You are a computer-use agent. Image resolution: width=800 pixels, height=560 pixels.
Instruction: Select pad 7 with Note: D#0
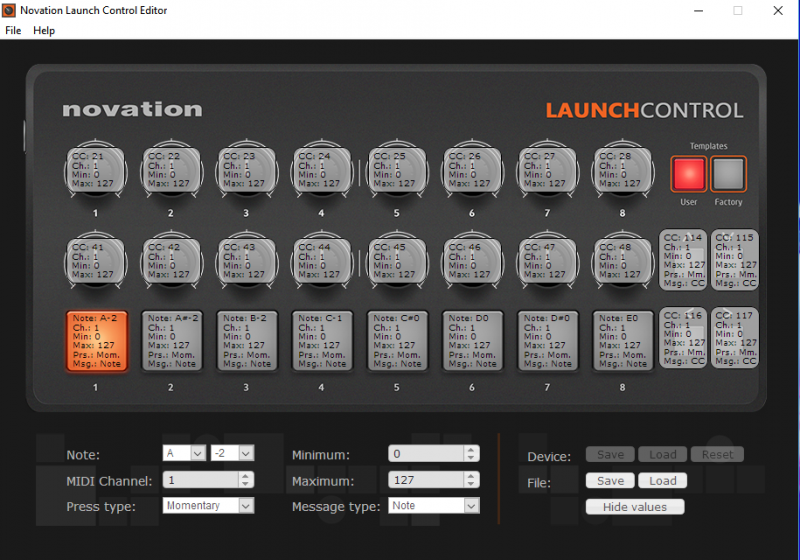click(547, 341)
